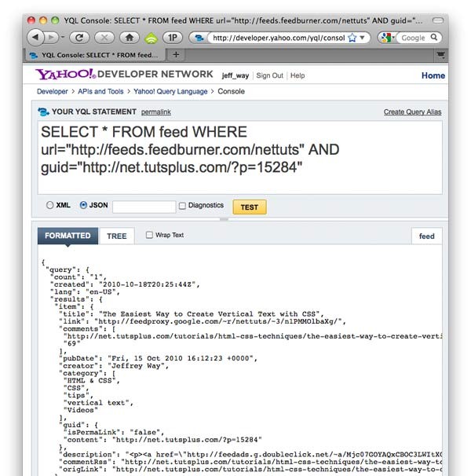The height and width of the screenshot is (476, 471).
Task: List all tabs with the tab bar arrow
Action: click(440, 55)
